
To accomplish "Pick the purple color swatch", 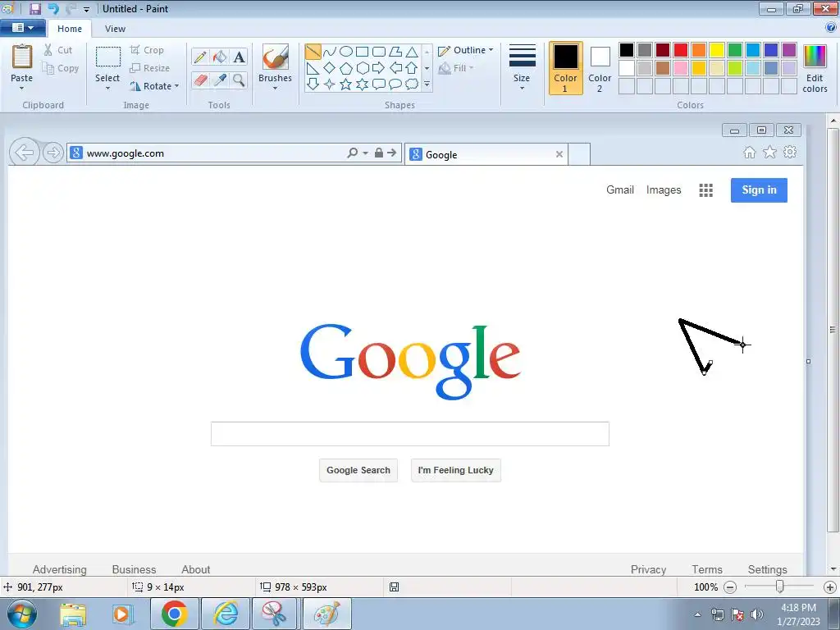I will (789, 50).
